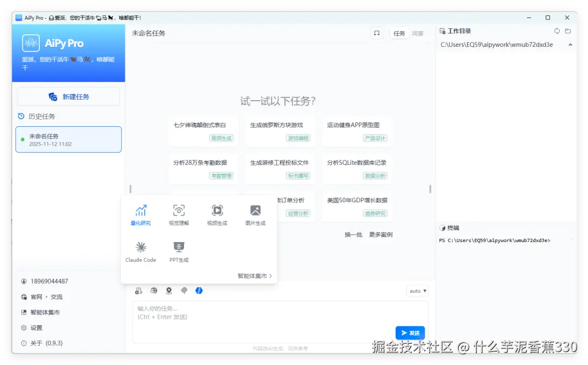Screen dimensions: 588x365
Task: Click the AiPy Pro logo
Action: (30, 43)
